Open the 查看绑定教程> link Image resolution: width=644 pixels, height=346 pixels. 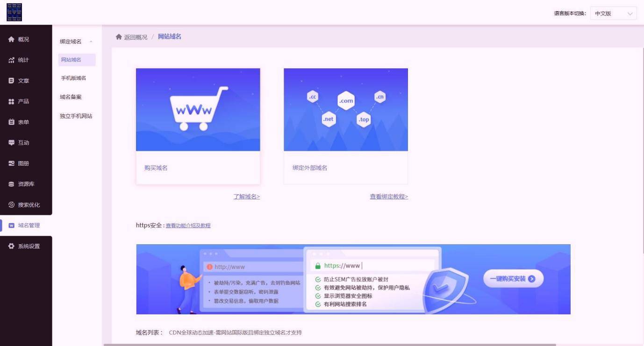pyautogui.click(x=388, y=197)
